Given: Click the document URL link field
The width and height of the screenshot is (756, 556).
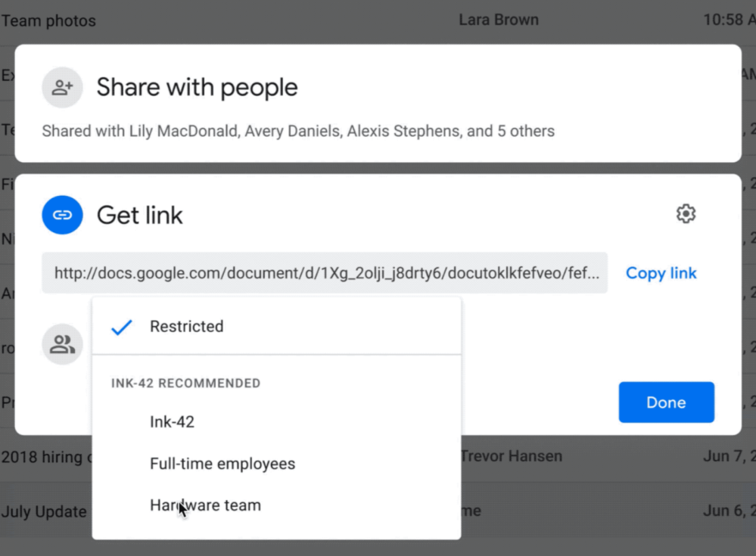Looking at the screenshot, I should tap(324, 273).
